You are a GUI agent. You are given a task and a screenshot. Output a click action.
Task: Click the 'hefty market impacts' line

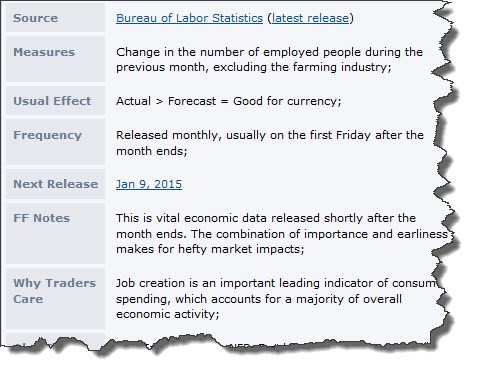tap(210, 249)
